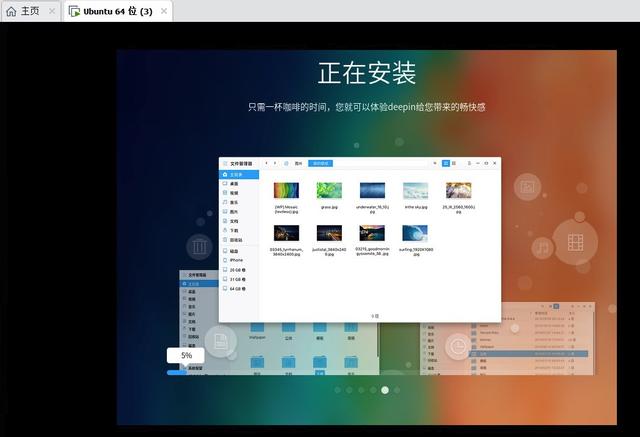Click the 5% progress tooltip
Image resolution: width=640 pixels, height=437 pixels.
pyautogui.click(x=186, y=355)
